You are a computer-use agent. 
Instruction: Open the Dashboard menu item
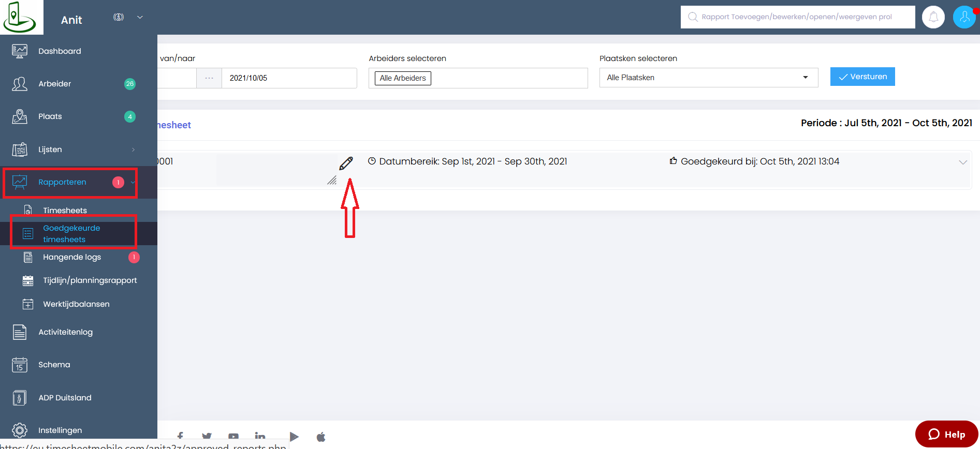(x=60, y=51)
